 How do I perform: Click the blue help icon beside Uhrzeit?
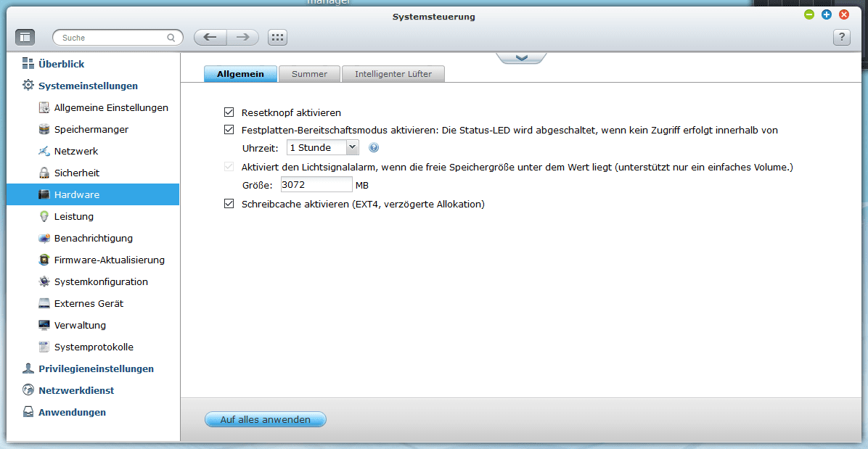tap(374, 148)
